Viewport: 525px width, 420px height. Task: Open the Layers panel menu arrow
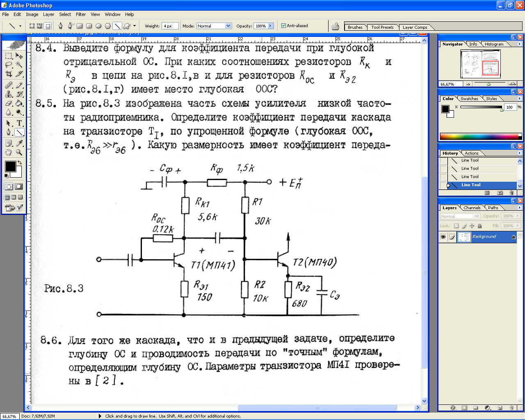[519, 208]
